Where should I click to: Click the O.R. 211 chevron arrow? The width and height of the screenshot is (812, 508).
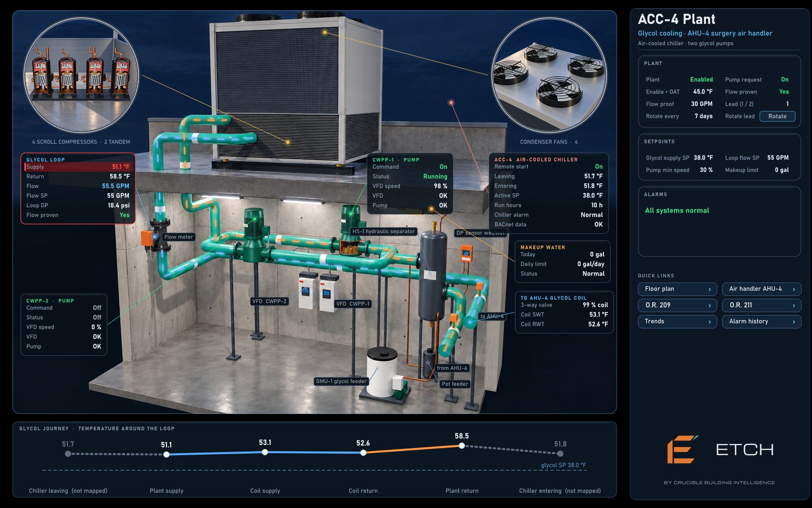coord(794,306)
